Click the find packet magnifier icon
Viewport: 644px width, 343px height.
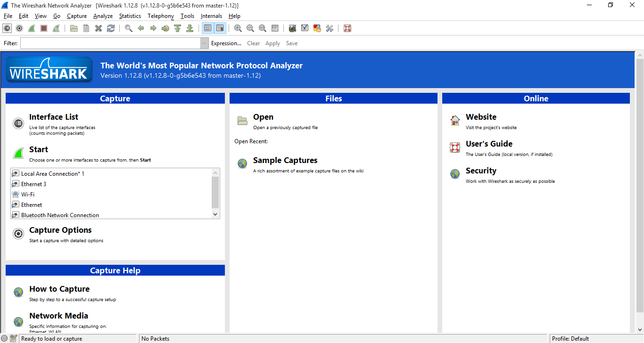(128, 28)
